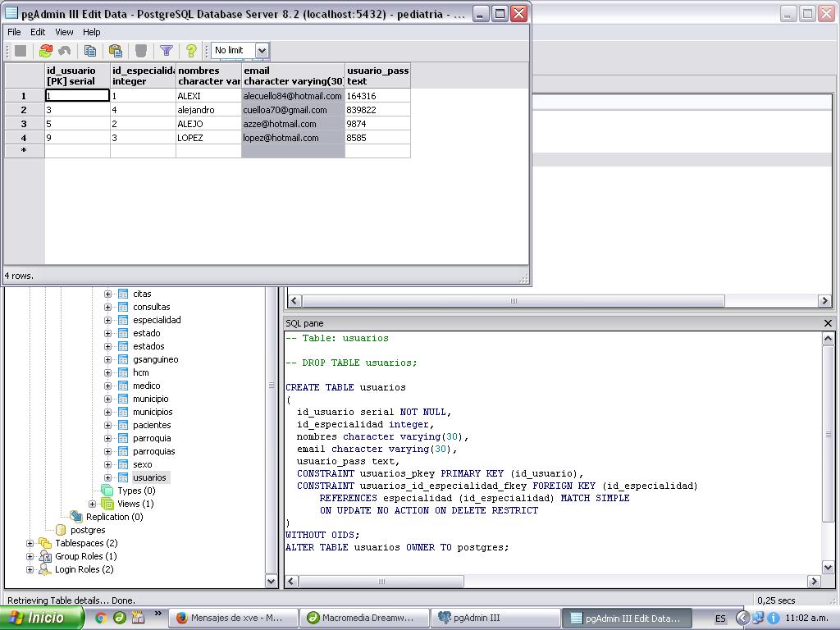Click the password cell 839822
This screenshot has width=840, height=630.
pos(377,110)
